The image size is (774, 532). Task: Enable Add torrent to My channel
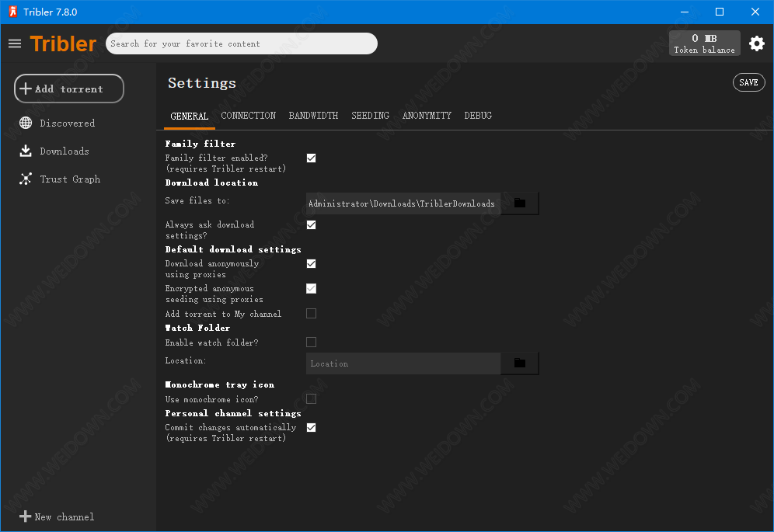[311, 314]
